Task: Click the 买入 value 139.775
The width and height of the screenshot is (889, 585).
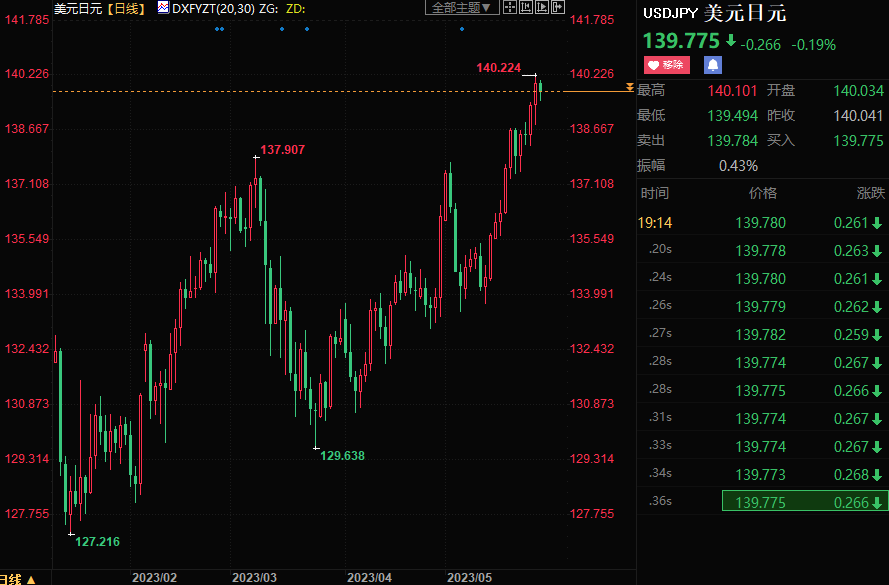Action: coord(858,141)
